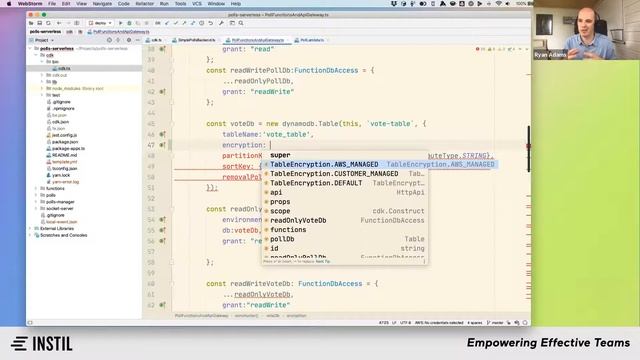
Task: Open the Navigate menu
Action: 102,4
